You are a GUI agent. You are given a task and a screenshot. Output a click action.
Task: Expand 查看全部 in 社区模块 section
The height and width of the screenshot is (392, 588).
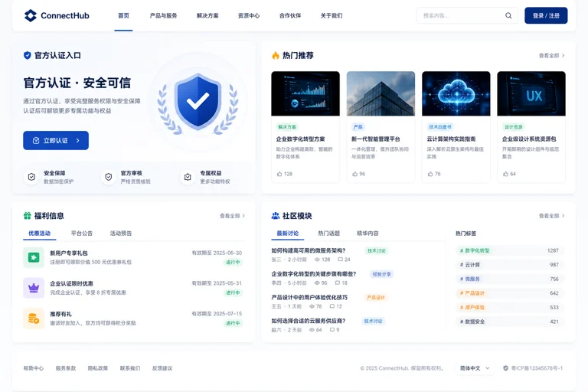[551, 216]
